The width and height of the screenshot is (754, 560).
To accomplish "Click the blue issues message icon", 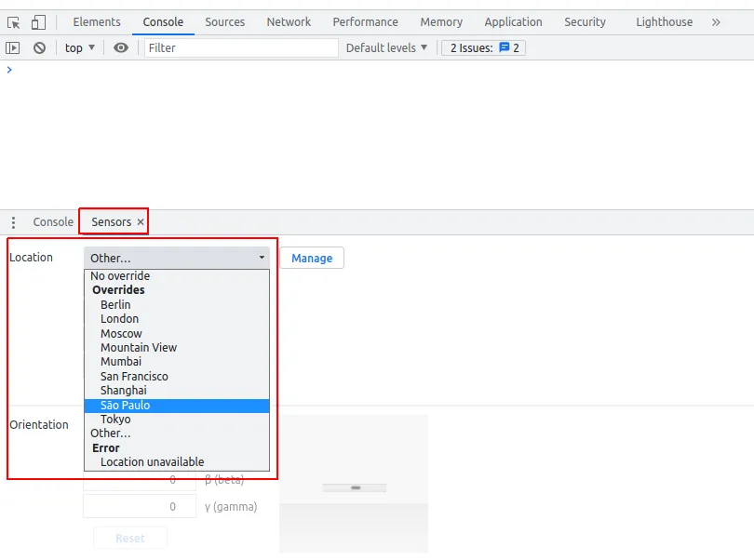I will [504, 47].
